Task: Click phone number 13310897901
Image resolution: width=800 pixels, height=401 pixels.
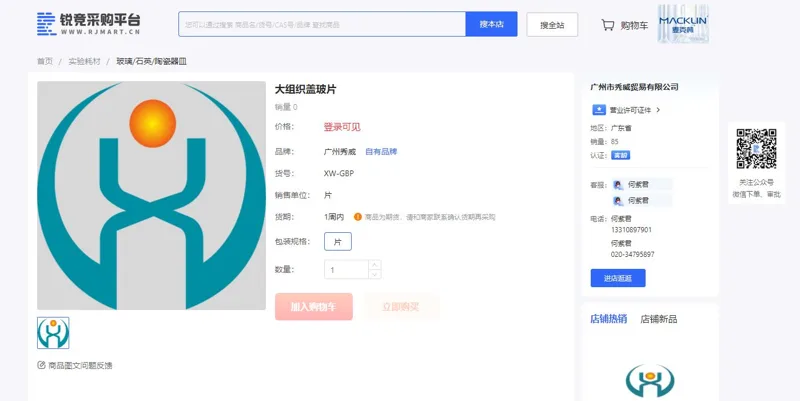Action: coord(631,230)
